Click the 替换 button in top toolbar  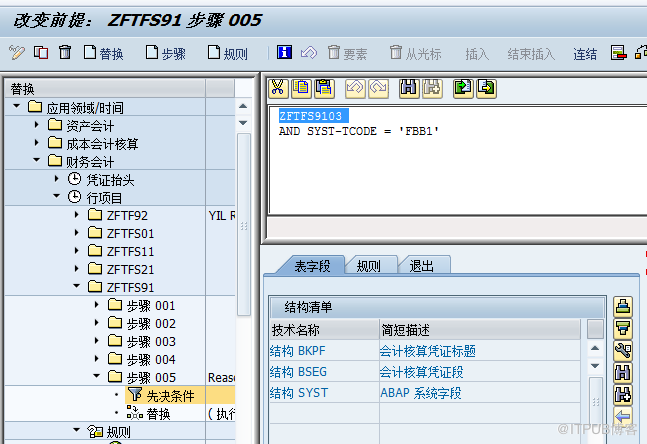coord(104,54)
